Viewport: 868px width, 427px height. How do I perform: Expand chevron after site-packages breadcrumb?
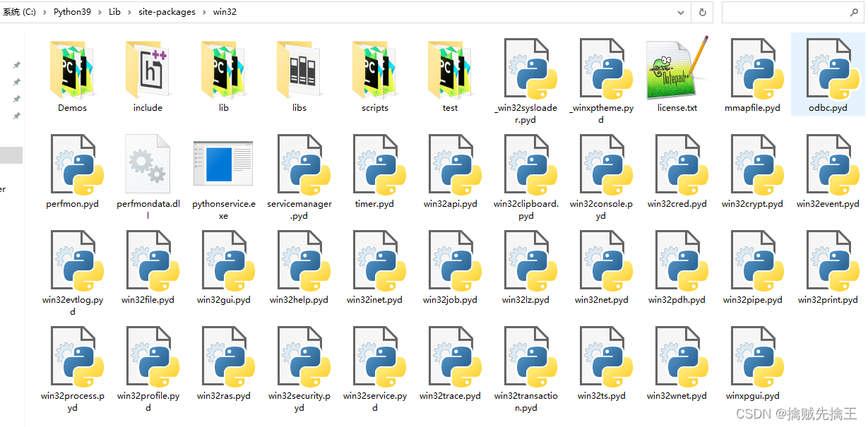[x=204, y=12]
